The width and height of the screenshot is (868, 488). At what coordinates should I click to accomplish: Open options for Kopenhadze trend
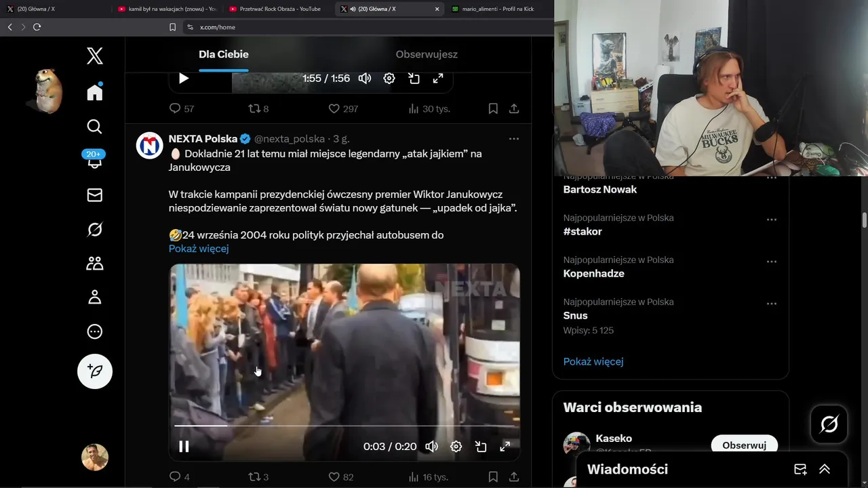coord(772,262)
